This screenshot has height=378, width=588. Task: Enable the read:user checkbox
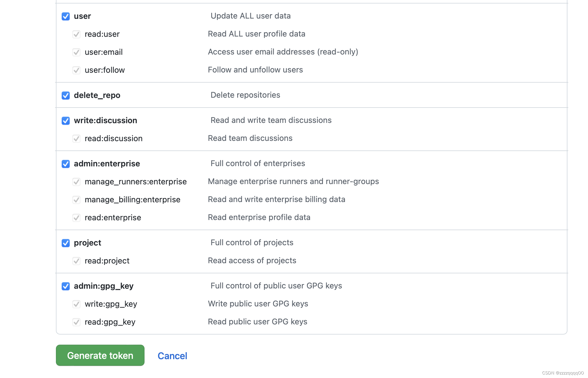click(x=76, y=34)
